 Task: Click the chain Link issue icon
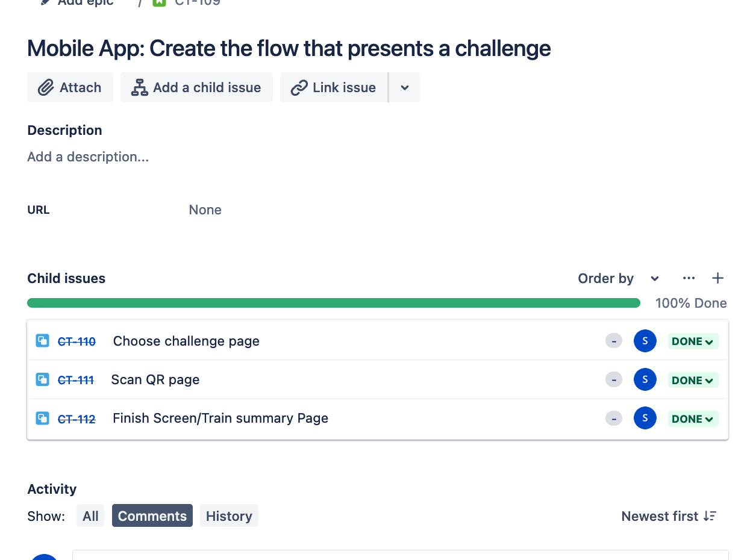click(299, 87)
